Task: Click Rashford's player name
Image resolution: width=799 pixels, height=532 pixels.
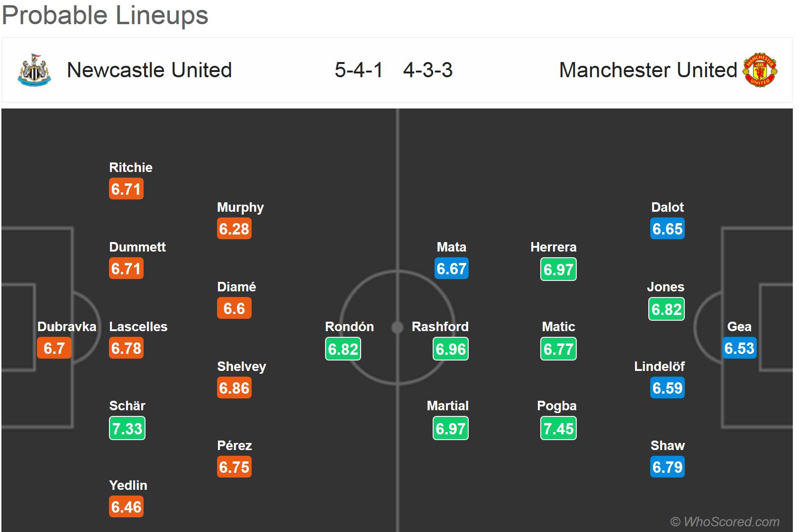Action: click(x=440, y=326)
